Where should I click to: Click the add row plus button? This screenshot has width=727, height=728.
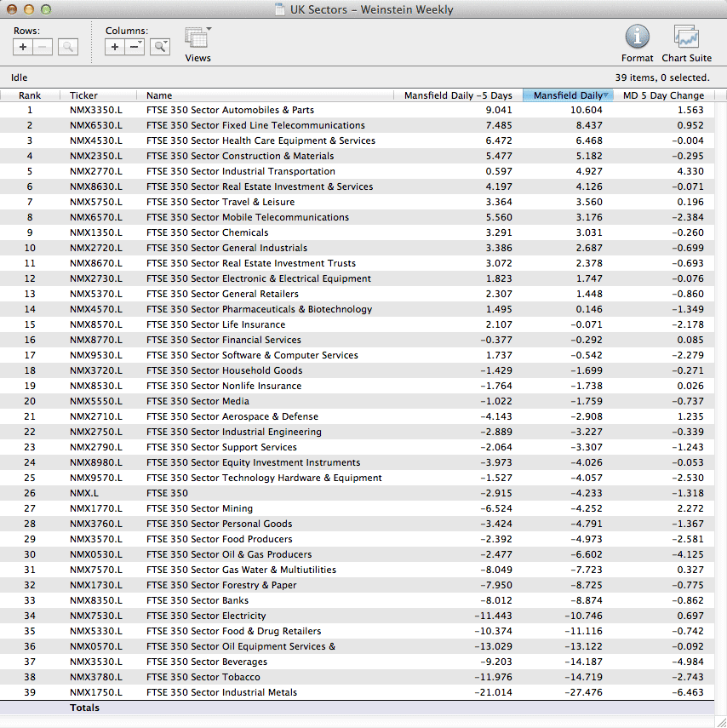pyautogui.click(x=24, y=47)
